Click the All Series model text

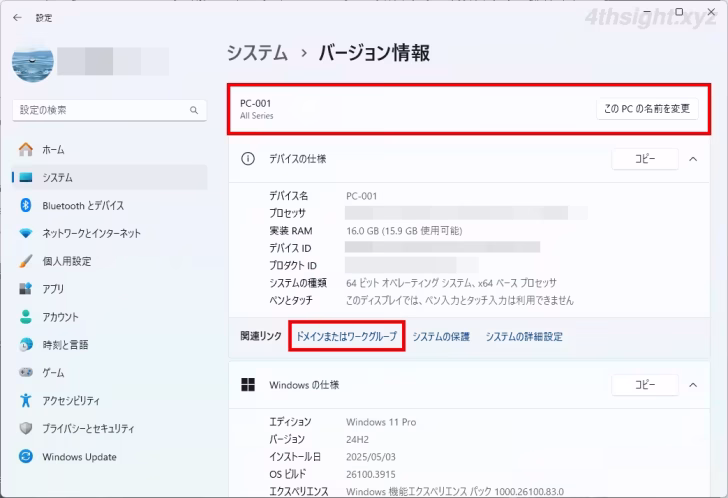click(x=257, y=116)
